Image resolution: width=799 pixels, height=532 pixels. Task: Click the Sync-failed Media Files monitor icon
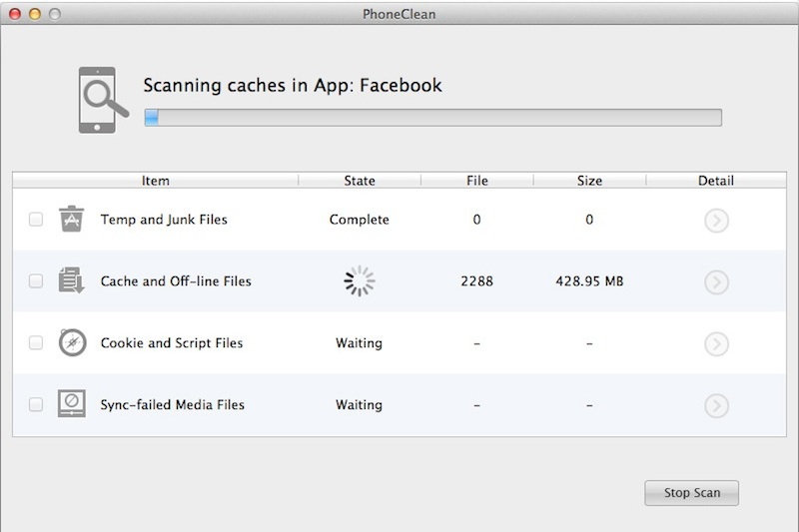click(71, 405)
